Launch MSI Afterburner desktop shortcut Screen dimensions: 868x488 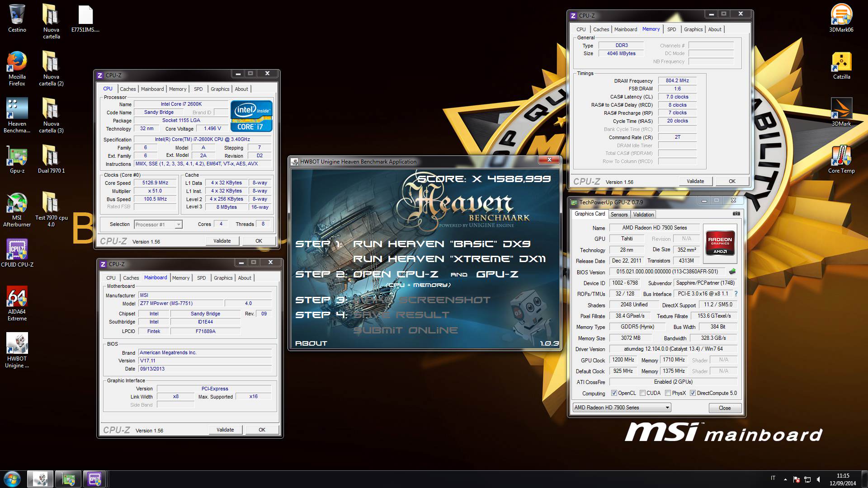(x=17, y=210)
